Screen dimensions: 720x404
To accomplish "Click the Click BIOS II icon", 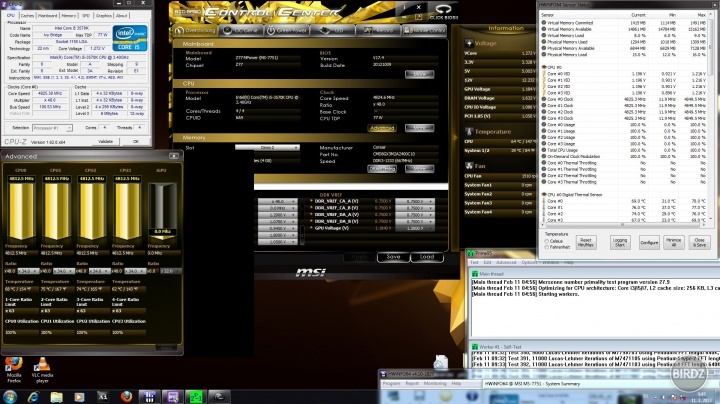I will tap(443, 12).
